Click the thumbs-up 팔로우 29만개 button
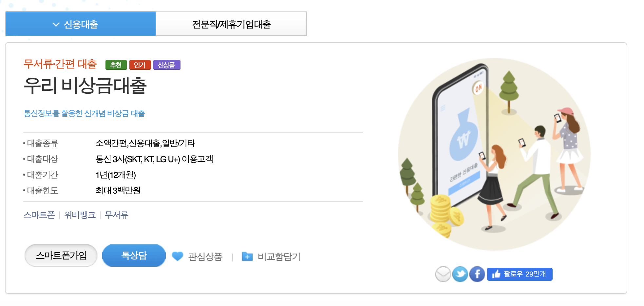This screenshot has width=644, height=306. coord(520,274)
